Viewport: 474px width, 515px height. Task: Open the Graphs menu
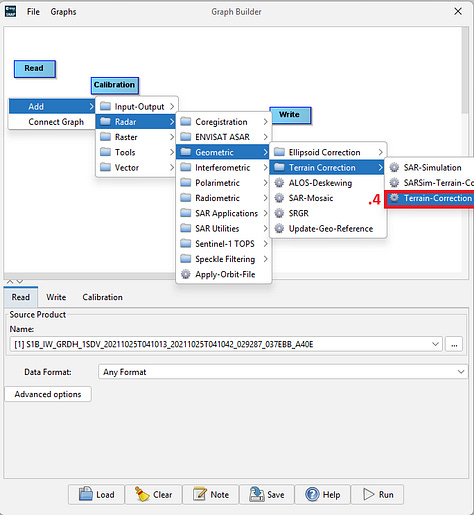(x=63, y=12)
